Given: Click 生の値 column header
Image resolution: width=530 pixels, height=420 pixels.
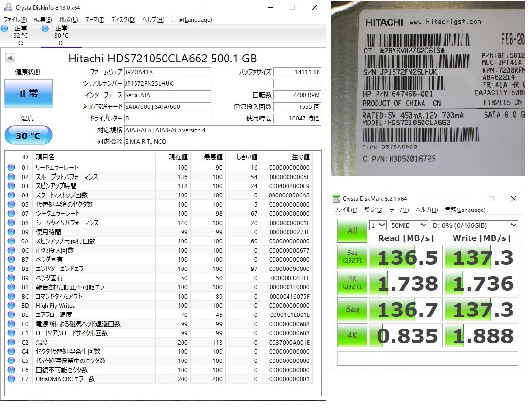Looking at the screenshot, I should (286, 157).
